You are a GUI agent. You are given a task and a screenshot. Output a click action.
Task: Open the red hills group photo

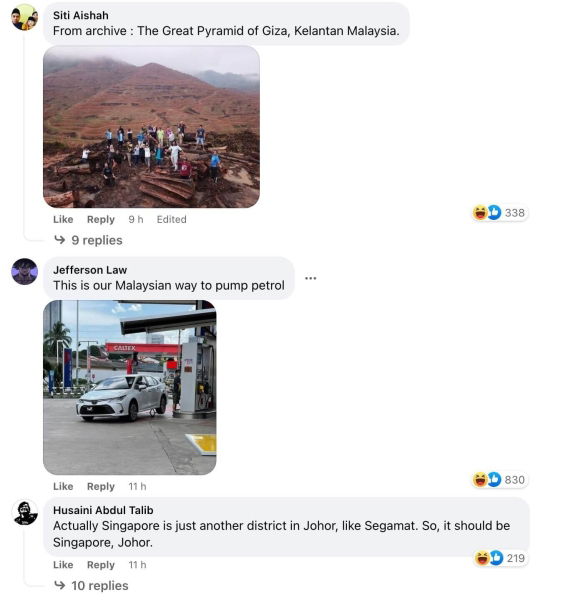[x=152, y=127]
